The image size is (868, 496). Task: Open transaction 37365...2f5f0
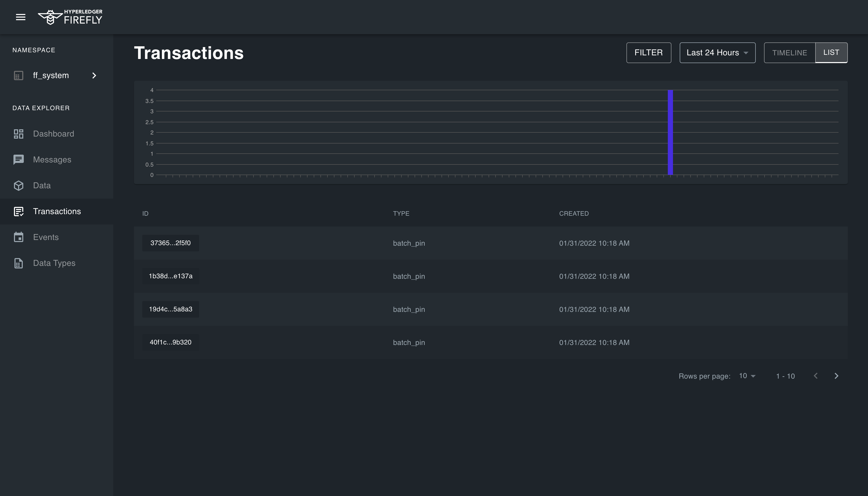[x=170, y=243]
